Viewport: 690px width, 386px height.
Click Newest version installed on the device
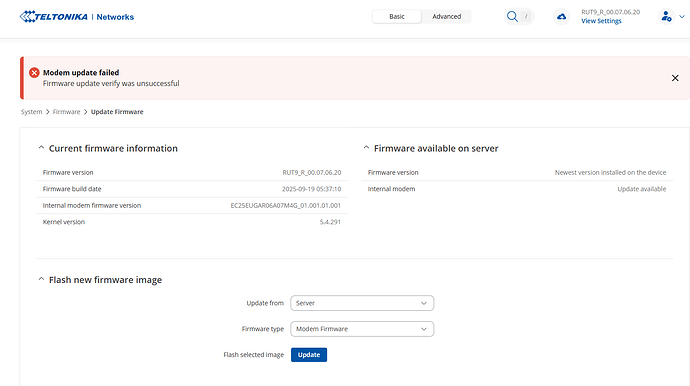coord(610,173)
